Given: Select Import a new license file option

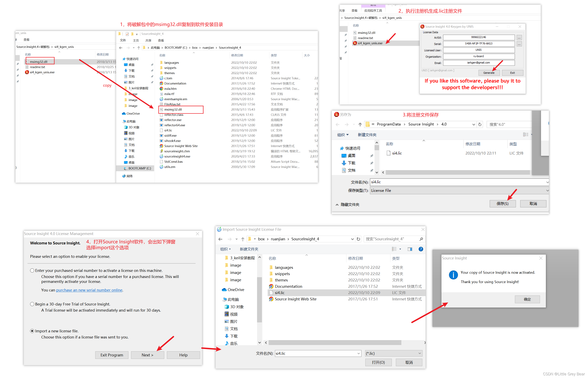Looking at the screenshot, I should (32, 331).
